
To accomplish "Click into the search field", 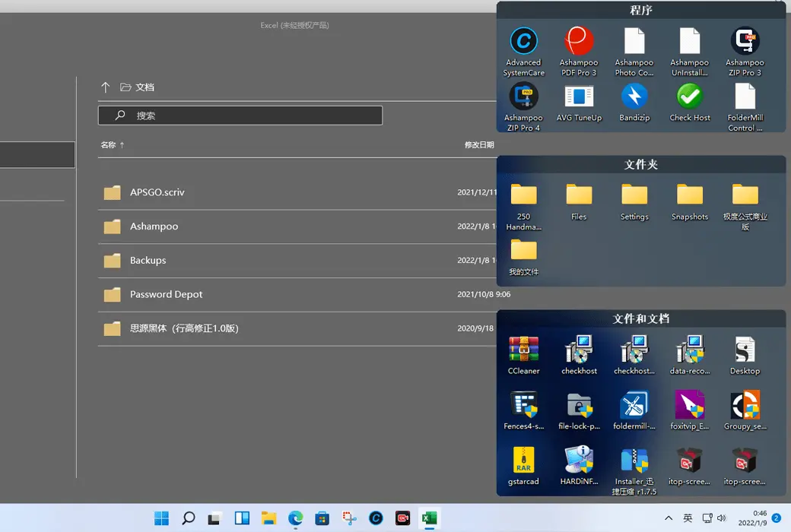I will (240, 116).
